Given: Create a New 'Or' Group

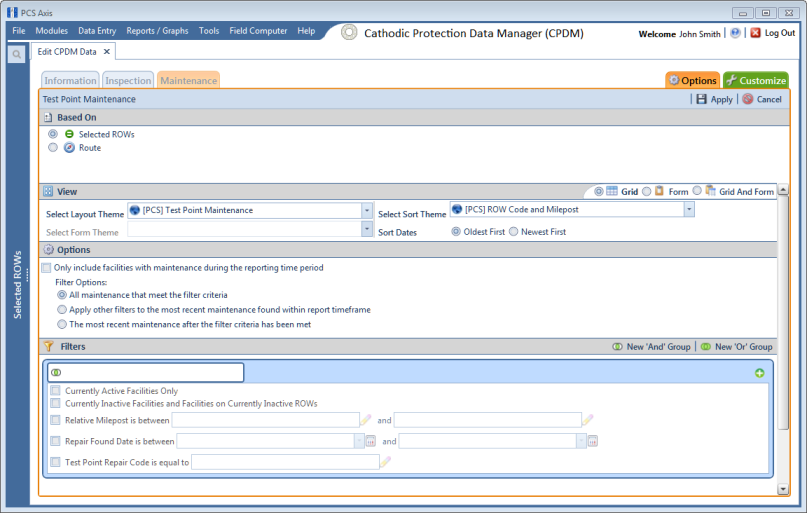Looking at the screenshot, I should pyautogui.click(x=736, y=347).
